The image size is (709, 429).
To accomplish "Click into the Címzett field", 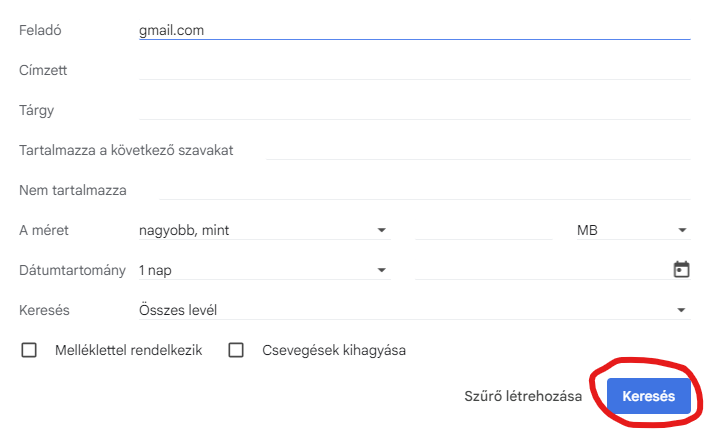I will coord(414,70).
